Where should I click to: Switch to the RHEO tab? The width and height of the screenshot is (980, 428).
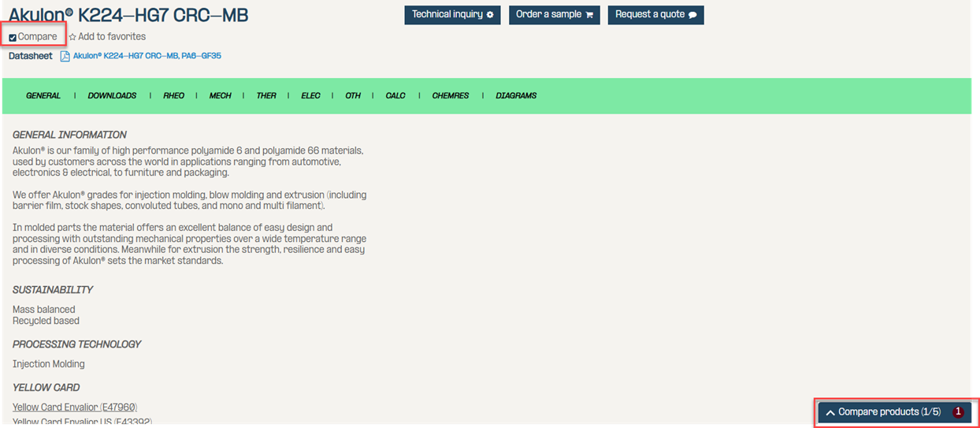click(x=174, y=95)
